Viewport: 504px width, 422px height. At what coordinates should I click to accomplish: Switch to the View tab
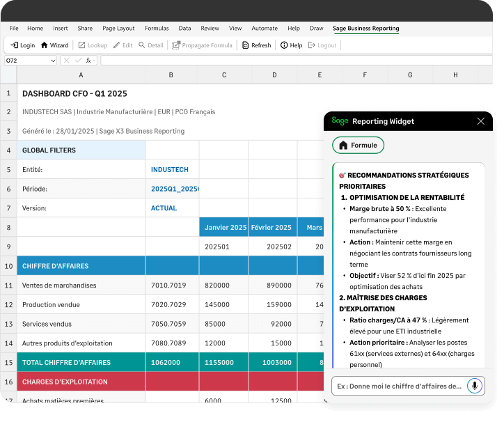[x=235, y=29]
